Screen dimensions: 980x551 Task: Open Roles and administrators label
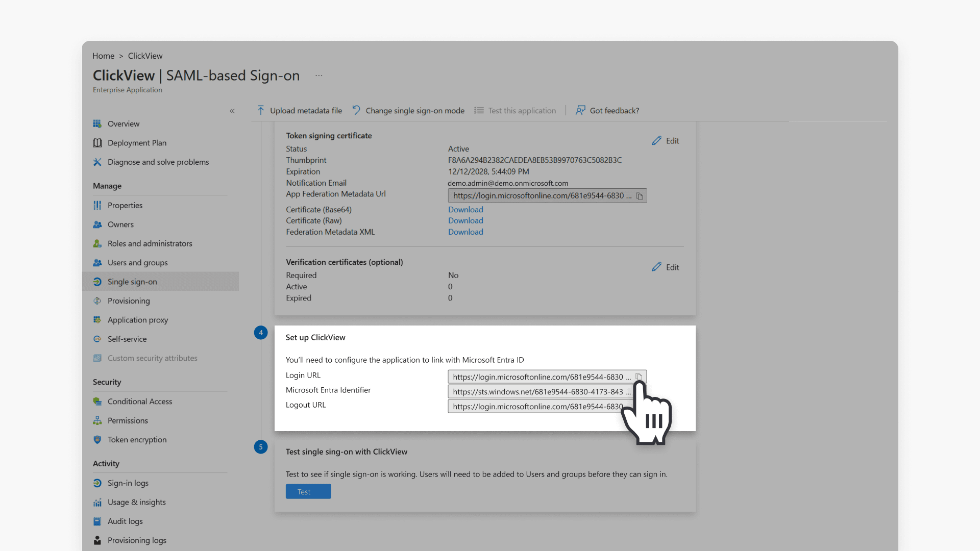pyautogui.click(x=150, y=243)
